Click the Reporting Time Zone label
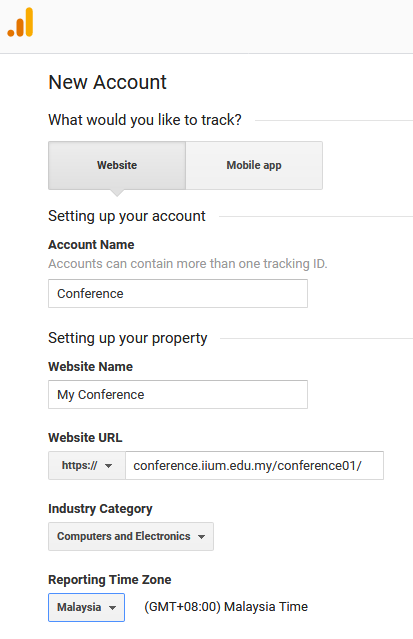413x639 pixels. [x=110, y=580]
